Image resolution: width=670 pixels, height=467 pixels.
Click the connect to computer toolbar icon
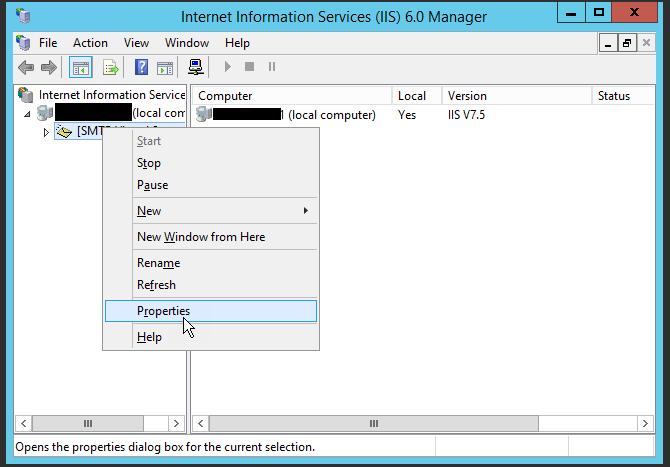[197, 67]
